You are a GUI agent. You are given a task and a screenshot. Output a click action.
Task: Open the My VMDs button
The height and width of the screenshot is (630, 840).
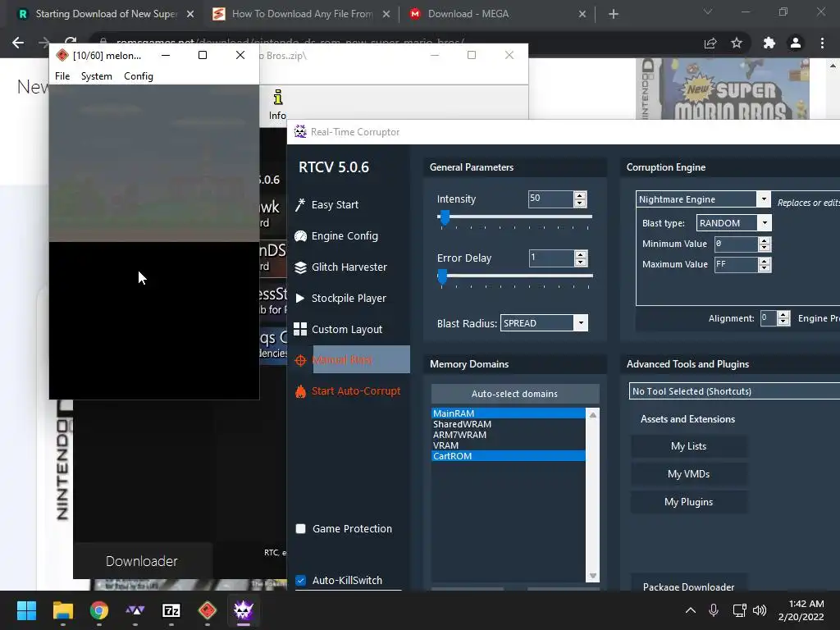pos(688,474)
